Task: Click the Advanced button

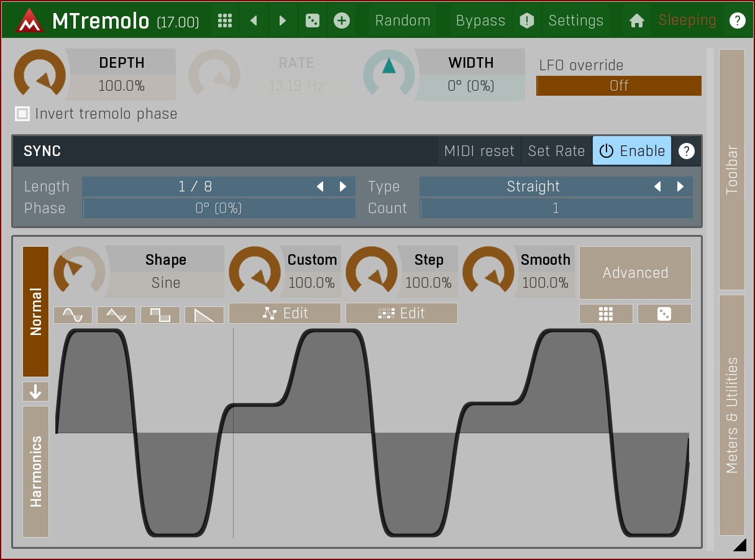Action: point(635,273)
